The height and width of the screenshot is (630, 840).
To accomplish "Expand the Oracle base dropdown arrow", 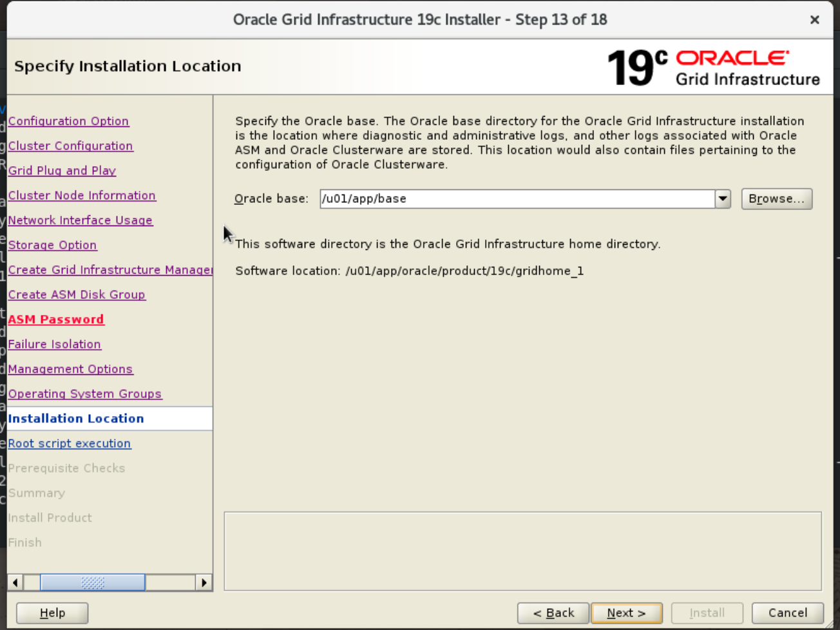I will tap(723, 198).
